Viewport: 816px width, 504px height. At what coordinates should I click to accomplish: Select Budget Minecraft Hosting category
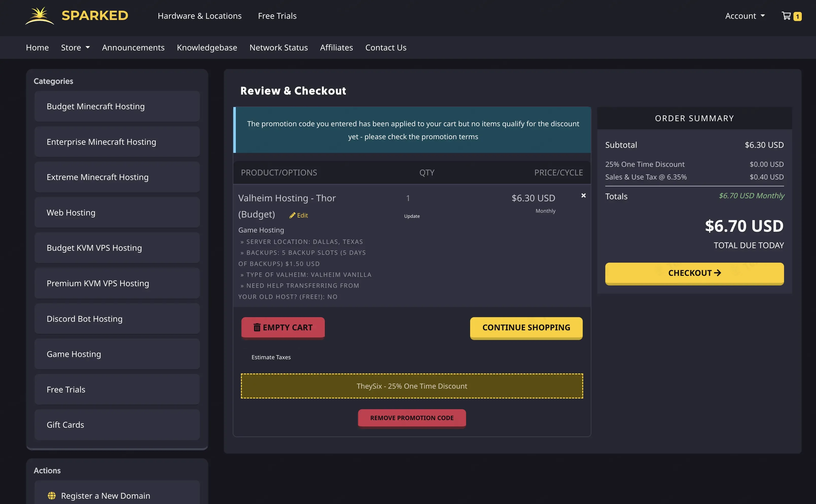click(x=117, y=106)
